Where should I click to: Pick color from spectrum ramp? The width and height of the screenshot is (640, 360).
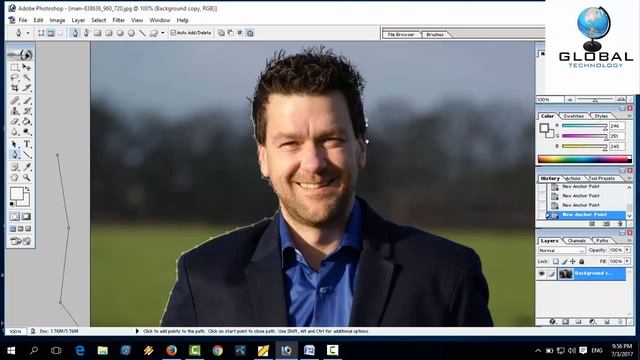click(x=584, y=159)
